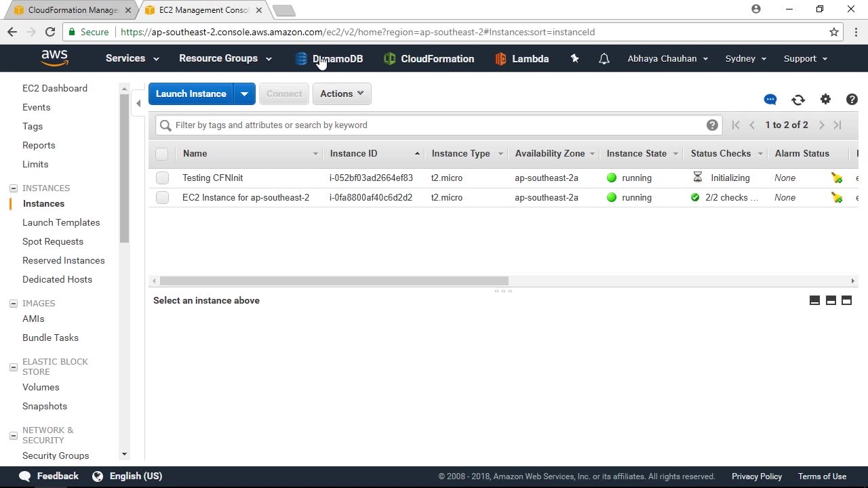Image resolution: width=868 pixels, height=488 pixels.
Task: Change language from English (US)
Action: point(127,476)
